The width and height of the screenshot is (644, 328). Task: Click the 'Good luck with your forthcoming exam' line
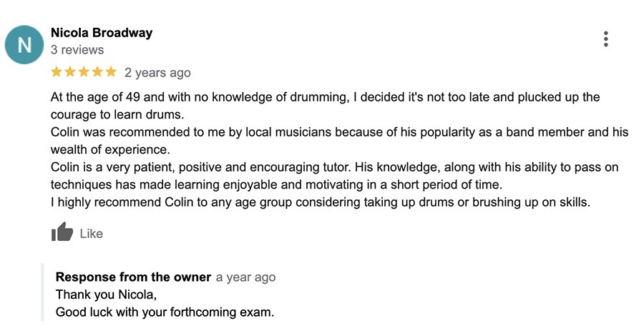coord(165,312)
